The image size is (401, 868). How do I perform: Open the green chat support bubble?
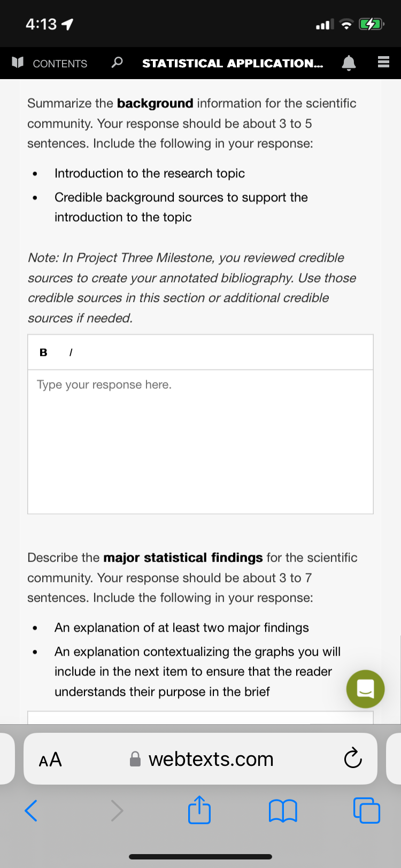pos(365,689)
